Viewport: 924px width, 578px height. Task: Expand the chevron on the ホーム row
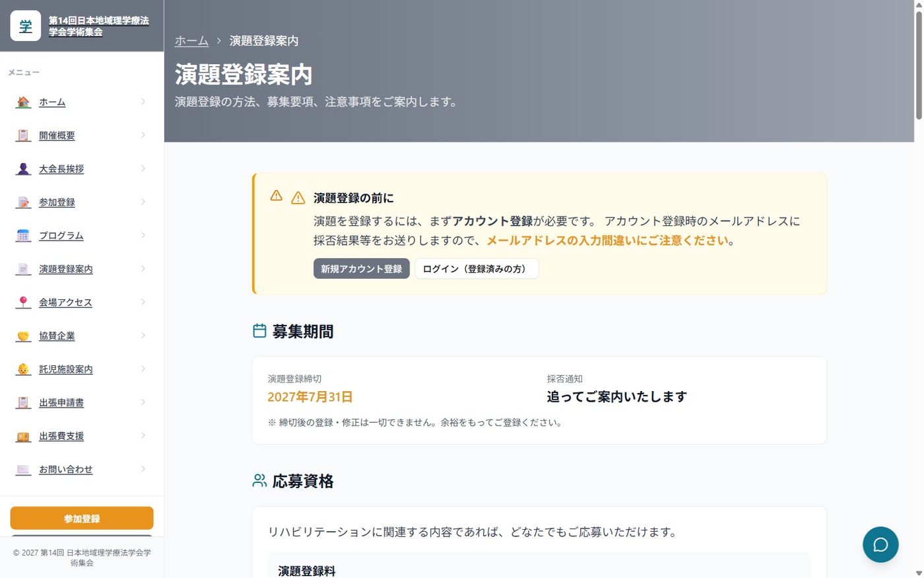tap(143, 102)
